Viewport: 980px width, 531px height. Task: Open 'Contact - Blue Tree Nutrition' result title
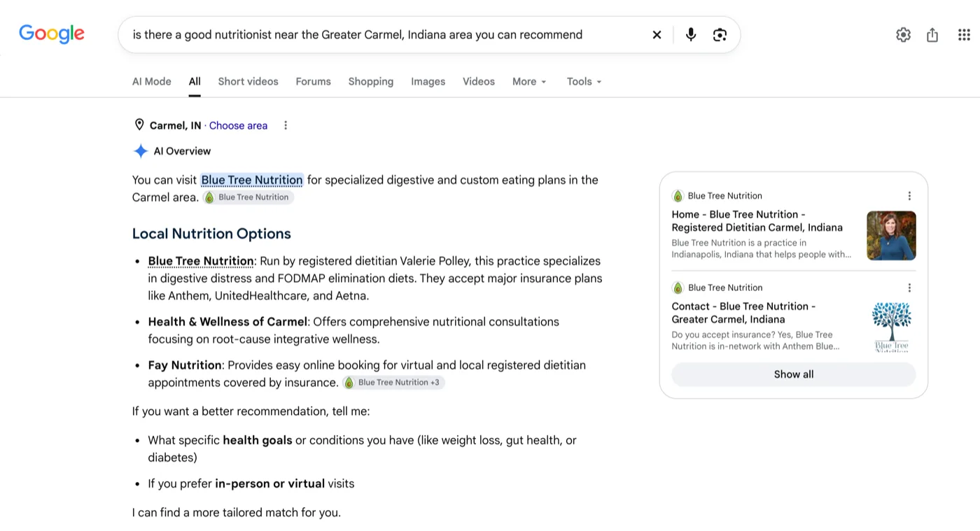743,313
